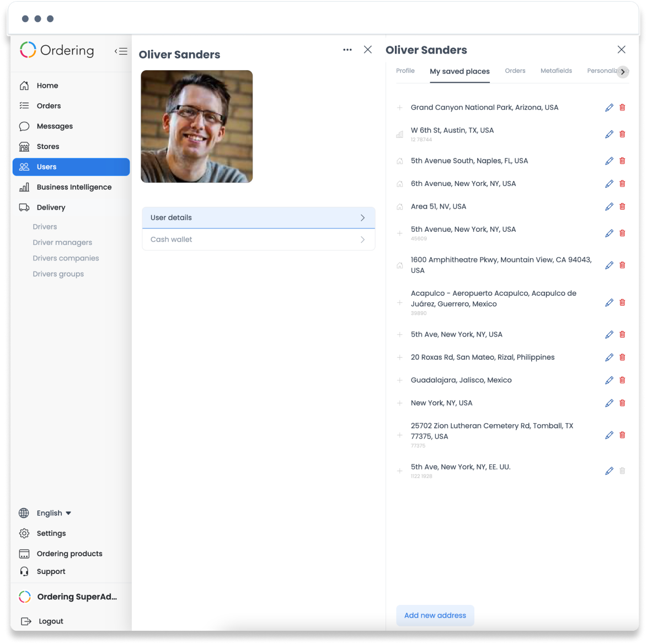
Task: Edit W 6th St, Austin address
Action: click(609, 135)
